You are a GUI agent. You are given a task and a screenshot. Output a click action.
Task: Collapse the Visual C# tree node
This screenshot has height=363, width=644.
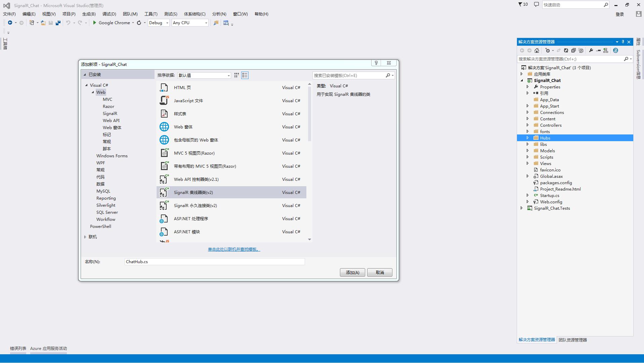pyautogui.click(x=86, y=85)
